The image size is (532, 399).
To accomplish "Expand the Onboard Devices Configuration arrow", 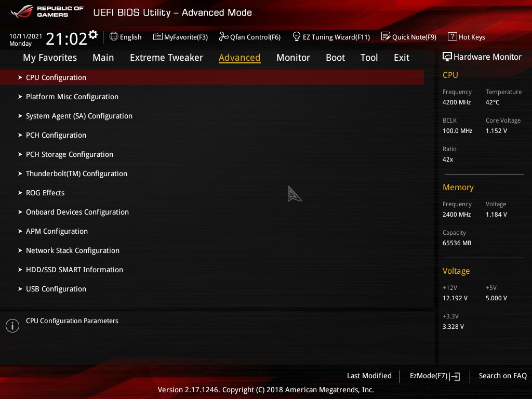I will 20,212.
